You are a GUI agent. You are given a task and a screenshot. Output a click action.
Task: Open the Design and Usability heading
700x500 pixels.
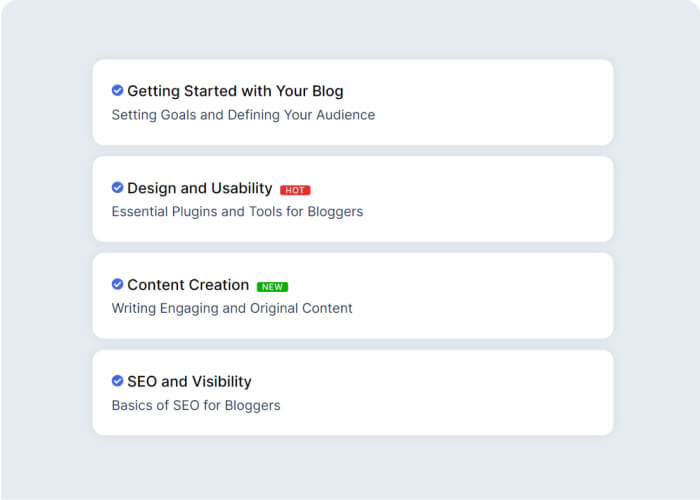(x=199, y=188)
